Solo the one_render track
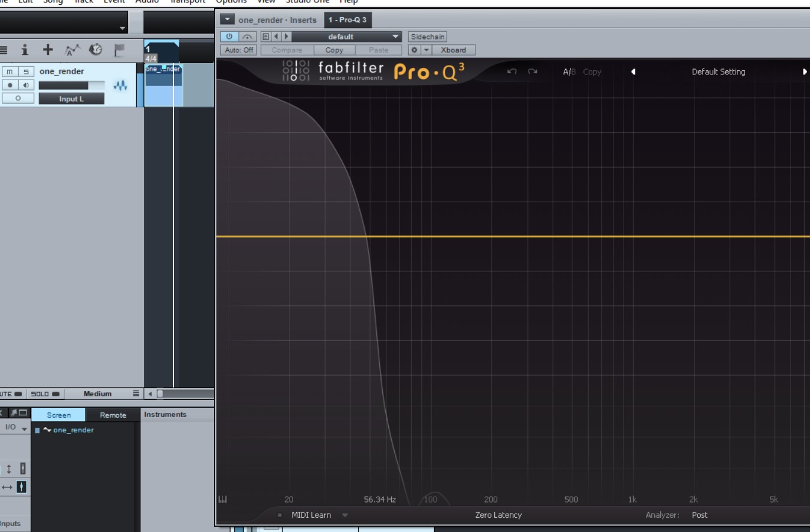Viewport: 810px width, 532px height. point(26,71)
